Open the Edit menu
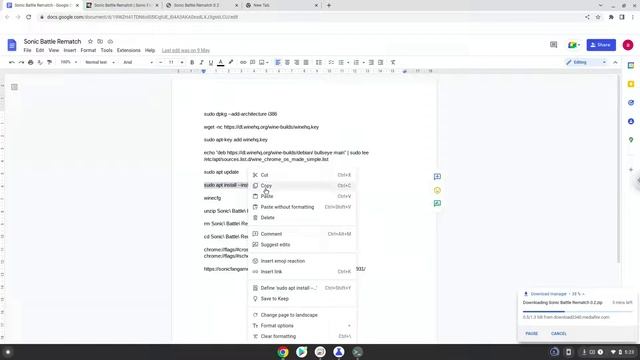 [x=40, y=50]
